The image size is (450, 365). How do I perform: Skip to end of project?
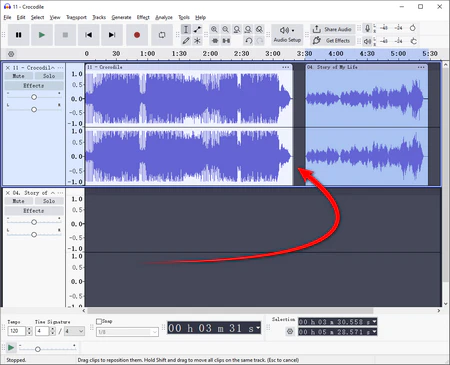(x=112, y=35)
